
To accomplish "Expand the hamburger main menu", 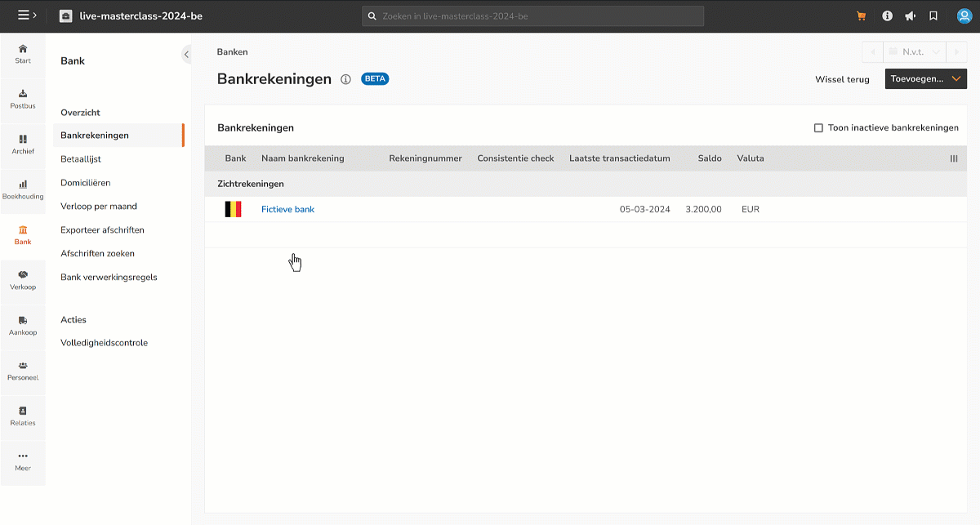I will (x=27, y=16).
